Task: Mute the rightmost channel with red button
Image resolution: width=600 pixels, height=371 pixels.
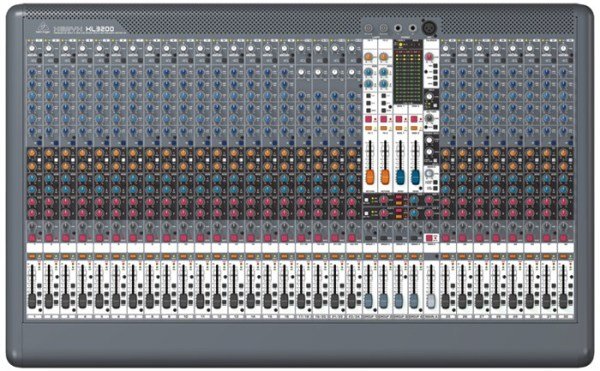Action: pyautogui.click(x=563, y=238)
